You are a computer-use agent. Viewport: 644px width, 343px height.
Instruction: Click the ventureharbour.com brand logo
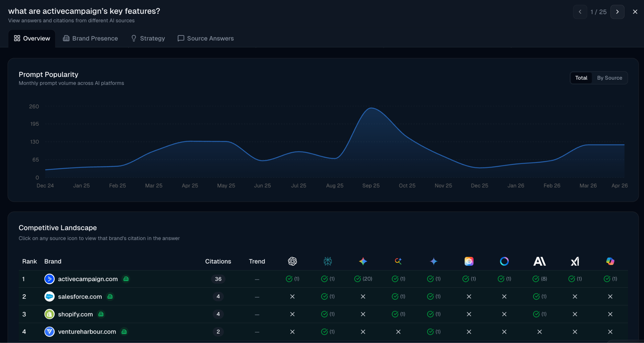coord(49,332)
